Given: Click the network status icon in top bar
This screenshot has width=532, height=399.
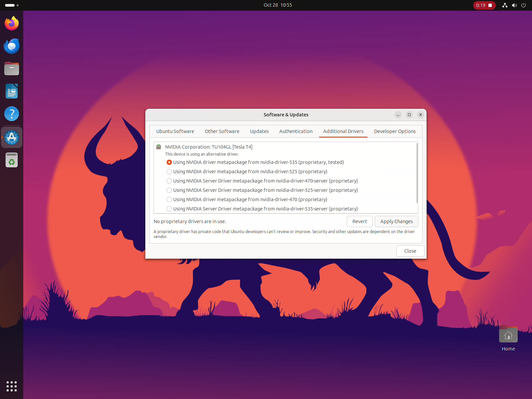Looking at the screenshot, I should pyautogui.click(x=505, y=5).
